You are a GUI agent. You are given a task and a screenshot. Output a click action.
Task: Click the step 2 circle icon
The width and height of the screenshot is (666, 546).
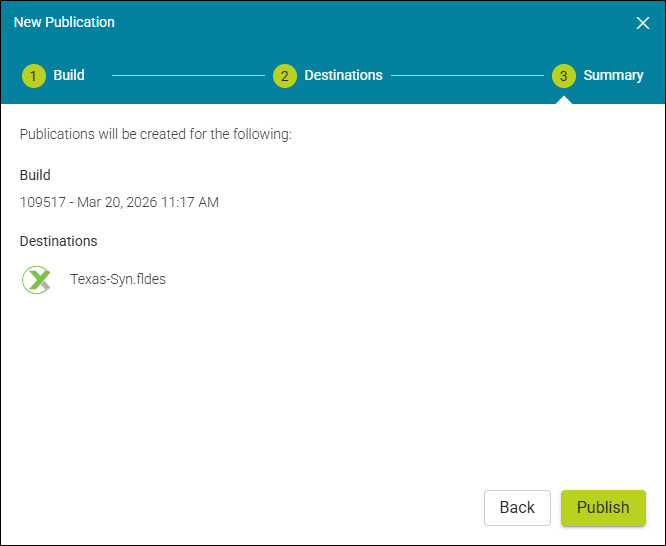285,76
